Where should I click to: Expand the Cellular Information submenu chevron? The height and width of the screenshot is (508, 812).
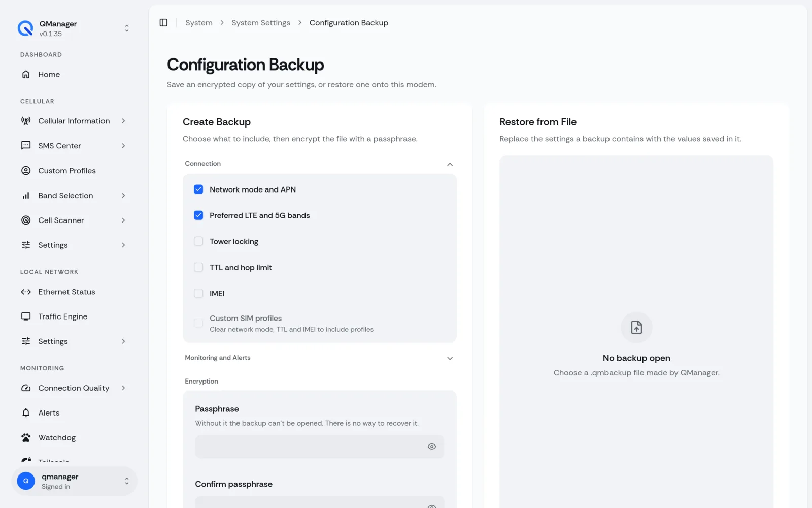point(123,121)
